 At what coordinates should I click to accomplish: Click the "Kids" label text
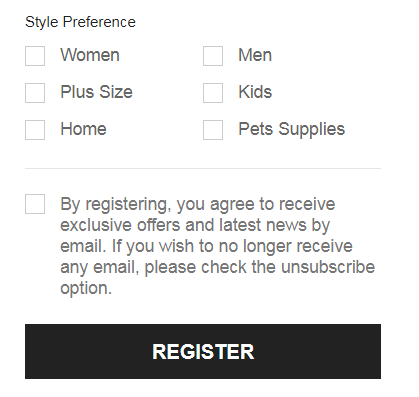[255, 92]
